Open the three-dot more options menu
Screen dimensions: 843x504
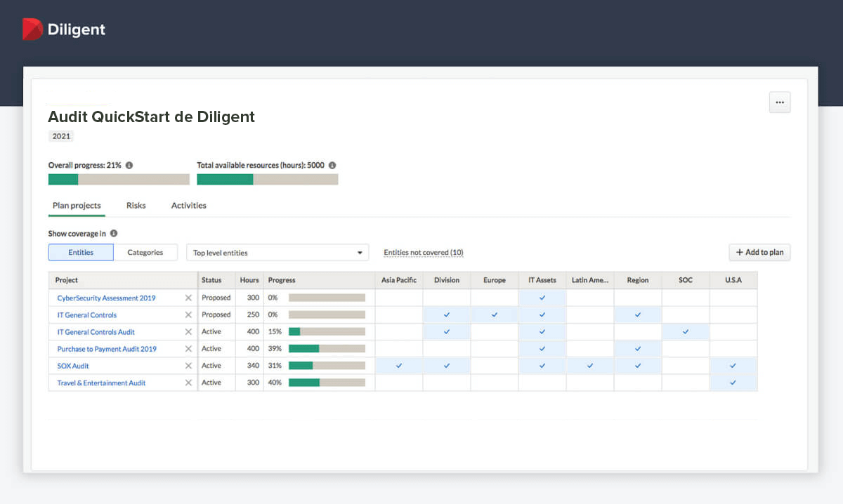click(780, 102)
